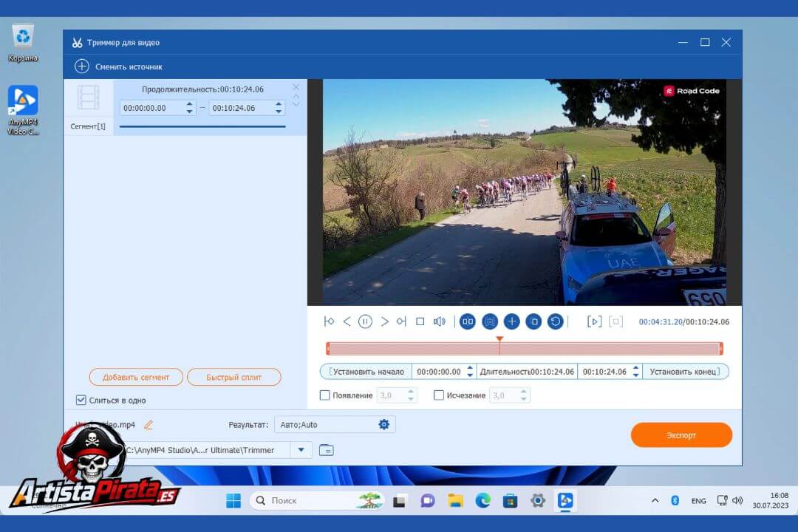This screenshot has height=532, width=798.
Task: Open Microsoft Edge from taskbar
Action: tap(482, 501)
